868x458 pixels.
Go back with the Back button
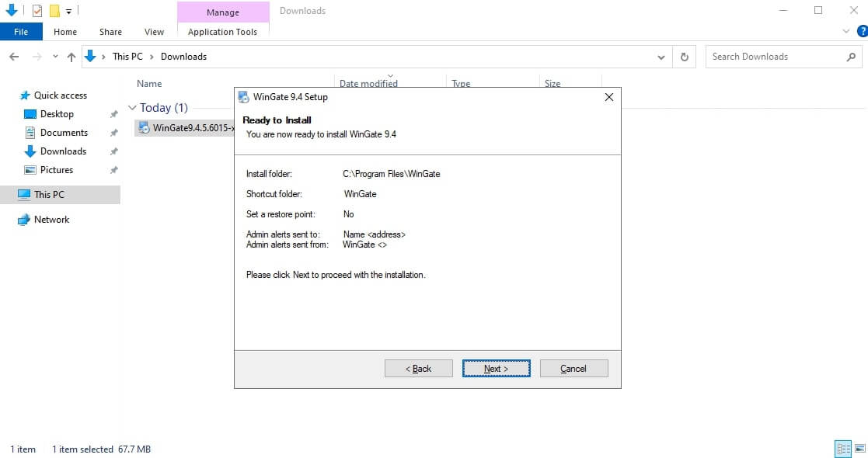click(x=419, y=369)
